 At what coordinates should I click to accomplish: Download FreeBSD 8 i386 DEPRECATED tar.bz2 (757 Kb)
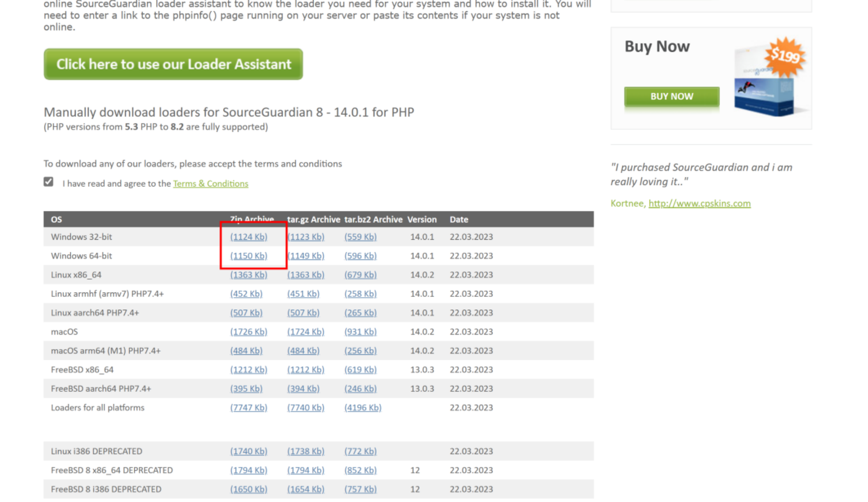click(360, 490)
